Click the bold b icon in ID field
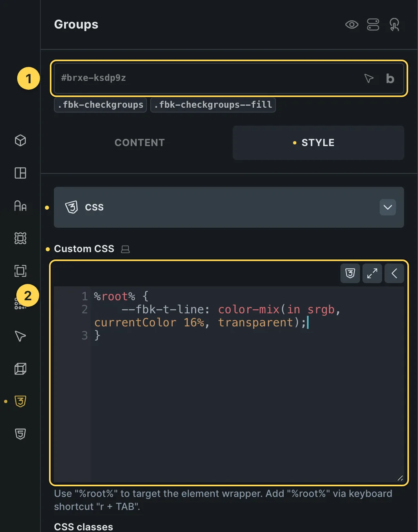The image size is (418, 532). [x=390, y=78]
